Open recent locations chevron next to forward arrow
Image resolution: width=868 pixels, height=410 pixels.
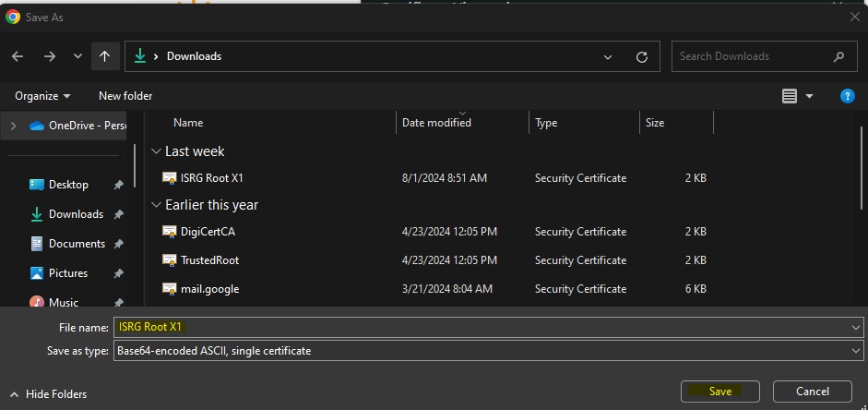pos(78,56)
